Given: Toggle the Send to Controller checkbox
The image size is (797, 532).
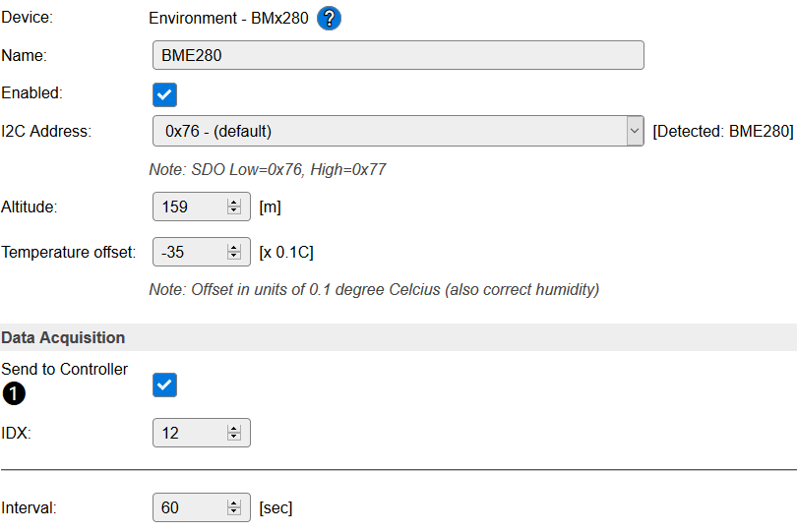Looking at the screenshot, I should (x=165, y=384).
